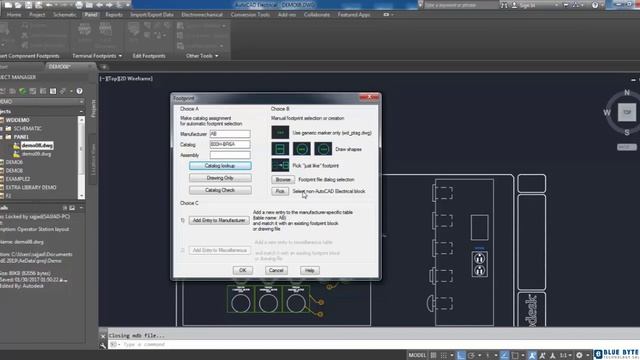Click the green refresh icon in Project Manager
640x360 pixels.
23,91
